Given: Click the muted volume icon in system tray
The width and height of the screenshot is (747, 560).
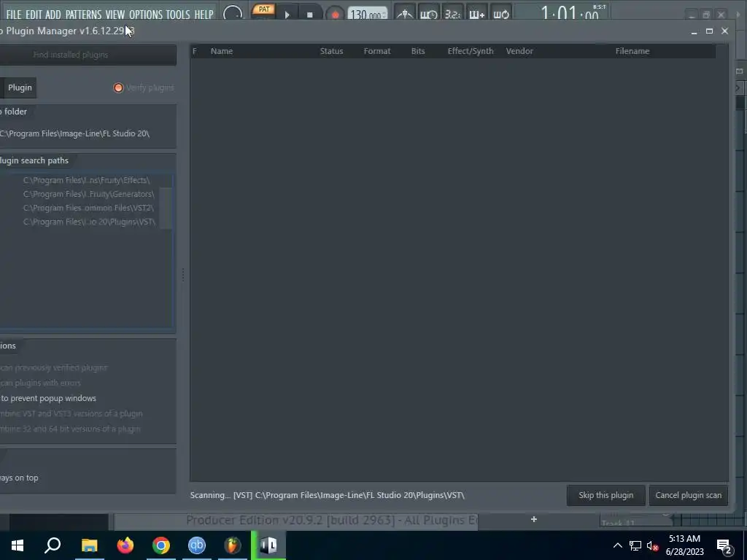Looking at the screenshot, I should tap(653, 545).
